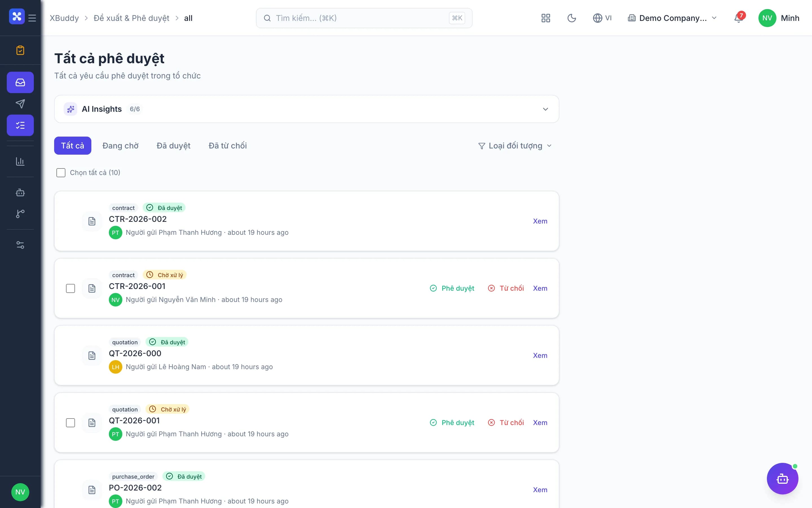Click the 6/6 AI Insights counter

[x=134, y=109]
